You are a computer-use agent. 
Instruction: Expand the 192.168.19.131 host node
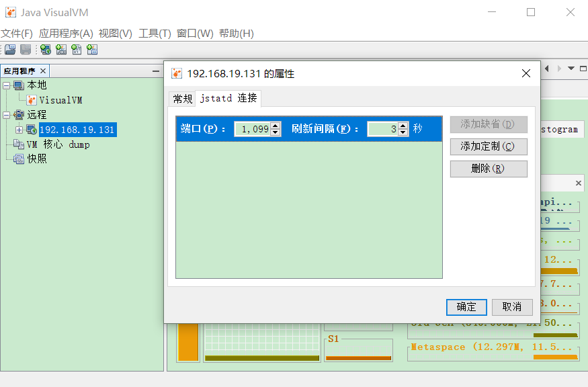tap(19, 130)
